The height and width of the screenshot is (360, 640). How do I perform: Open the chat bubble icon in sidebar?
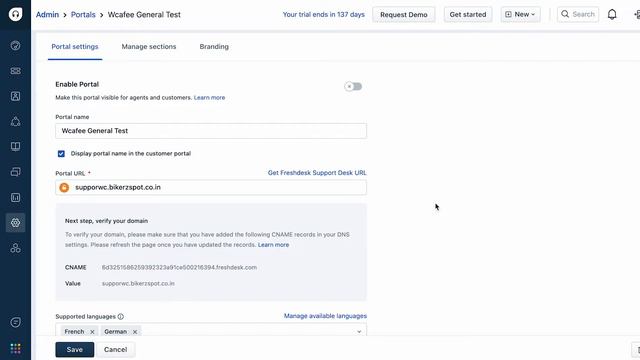pyautogui.click(x=16, y=322)
